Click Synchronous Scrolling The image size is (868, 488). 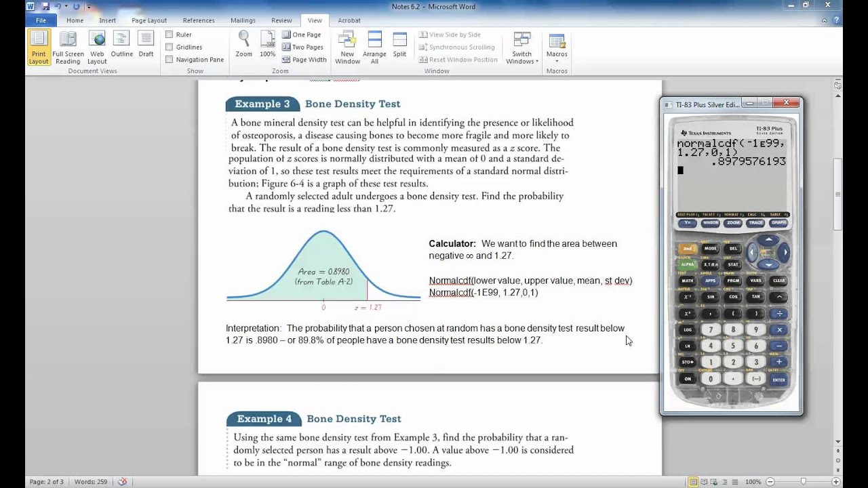click(x=457, y=47)
